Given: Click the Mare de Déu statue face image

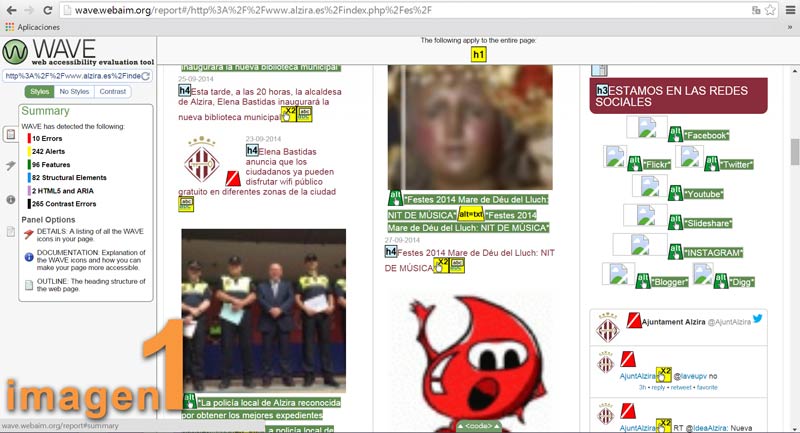Looking at the screenshot, I should click(470, 127).
